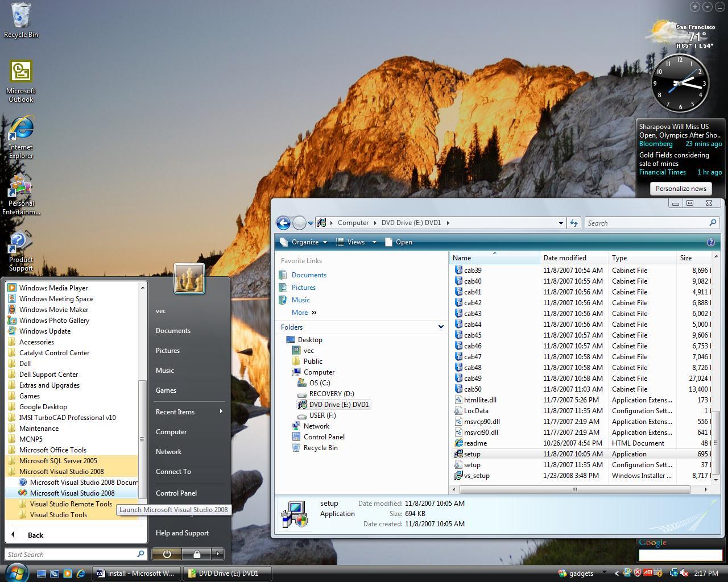Click Connect To in Start menu
Screen dimensions: 728x582
pos(173,471)
